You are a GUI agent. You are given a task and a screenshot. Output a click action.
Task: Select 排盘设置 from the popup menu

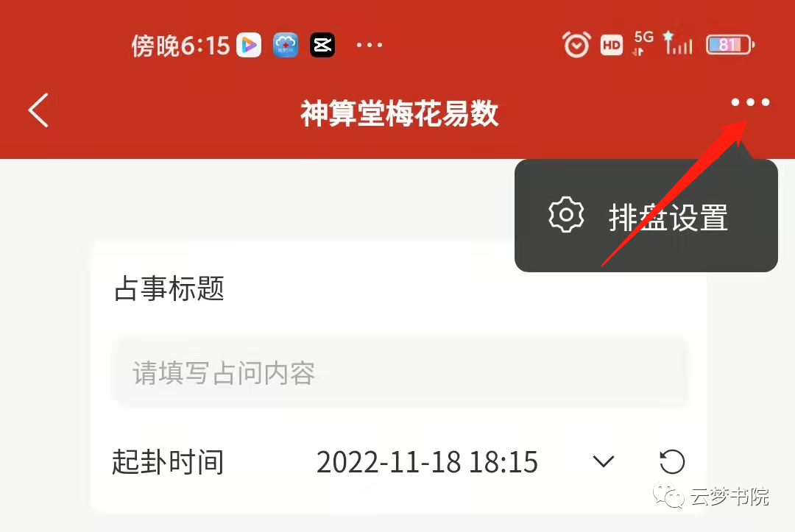click(646, 217)
